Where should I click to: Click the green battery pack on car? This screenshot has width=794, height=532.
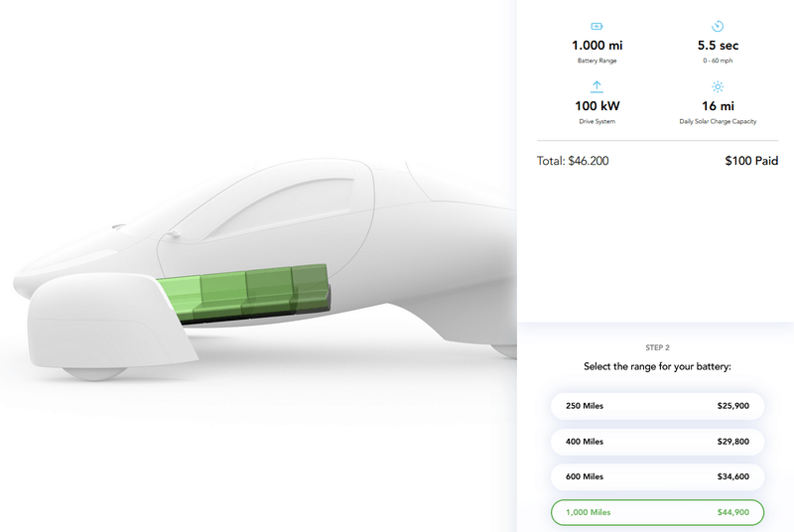pyautogui.click(x=244, y=293)
